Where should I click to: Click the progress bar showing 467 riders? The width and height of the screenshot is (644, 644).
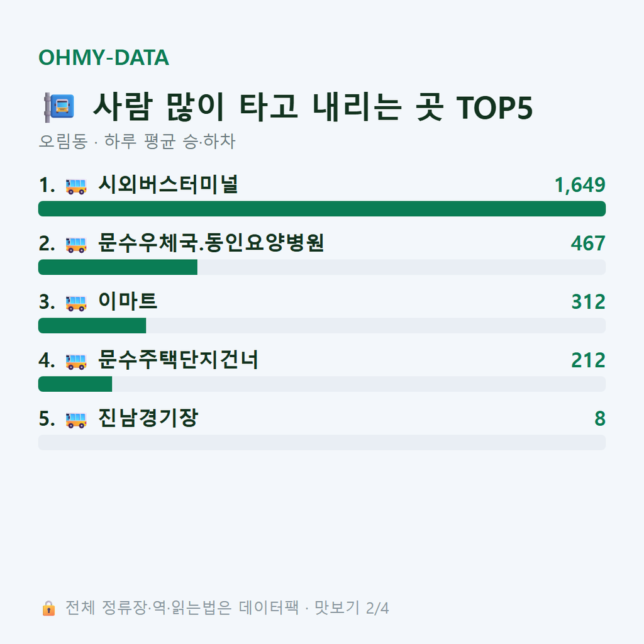click(322, 267)
